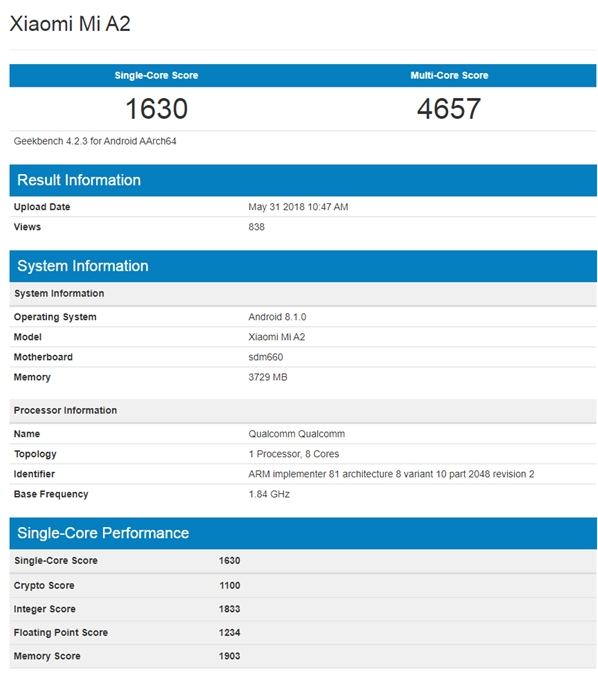This screenshot has height=679, width=598.
Task: Click the Xiaomi Mi A2 page title
Action: (70, 23)
